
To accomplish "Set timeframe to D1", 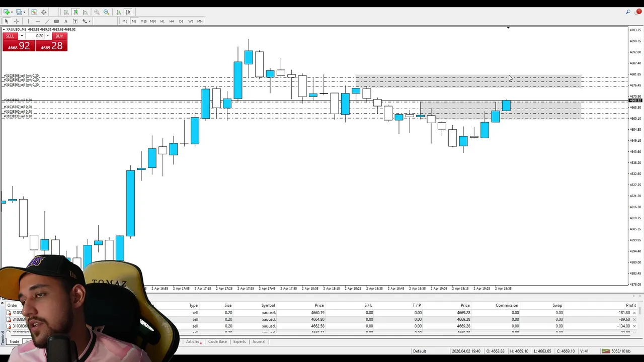I will pos(181,21).
